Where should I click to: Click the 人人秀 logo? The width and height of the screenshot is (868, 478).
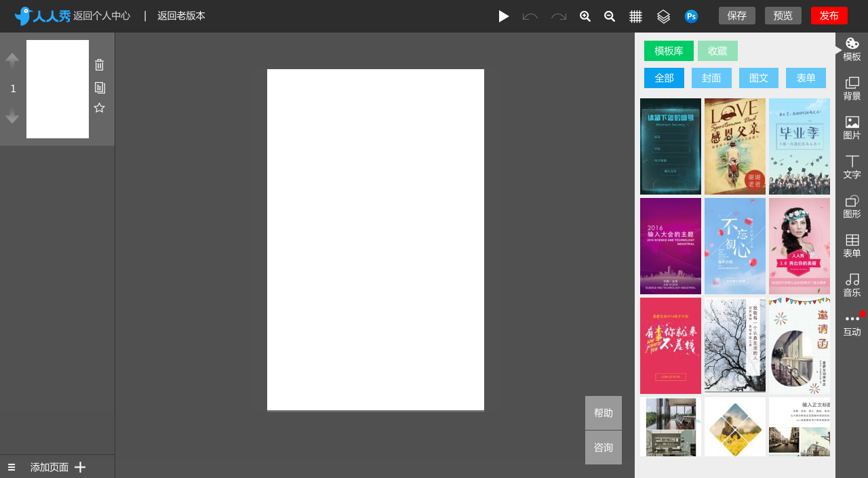pyautogui.click(x=42, y=16)
